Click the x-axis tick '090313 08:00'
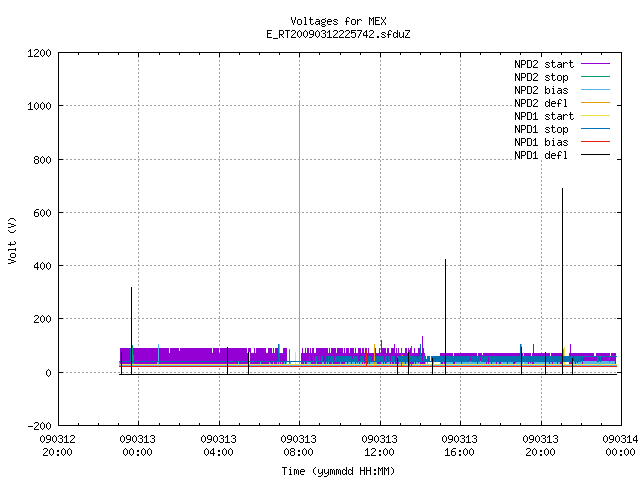Screen dimensions: 640x480 tap(299, 446)
